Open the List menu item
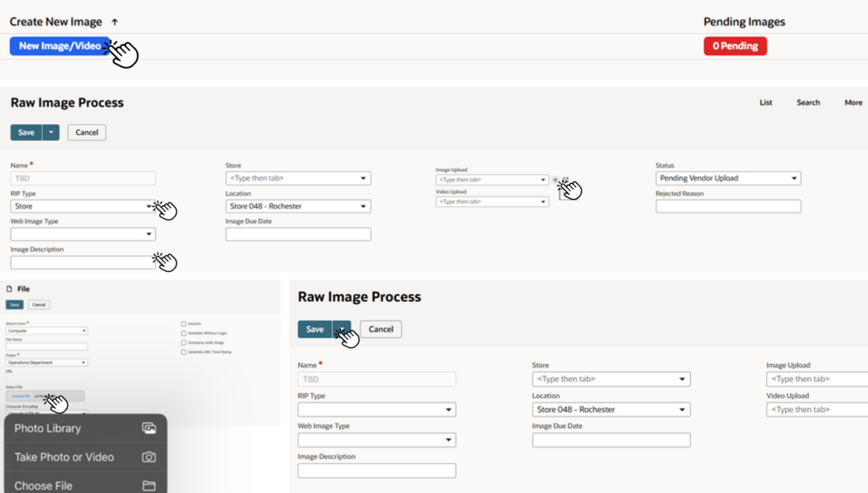Screen dimensions: 868x493 click(765, 102)
